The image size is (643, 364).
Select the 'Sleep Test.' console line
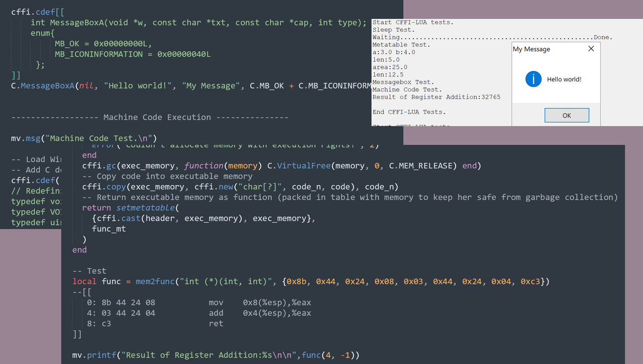click(x=394, y=30)
